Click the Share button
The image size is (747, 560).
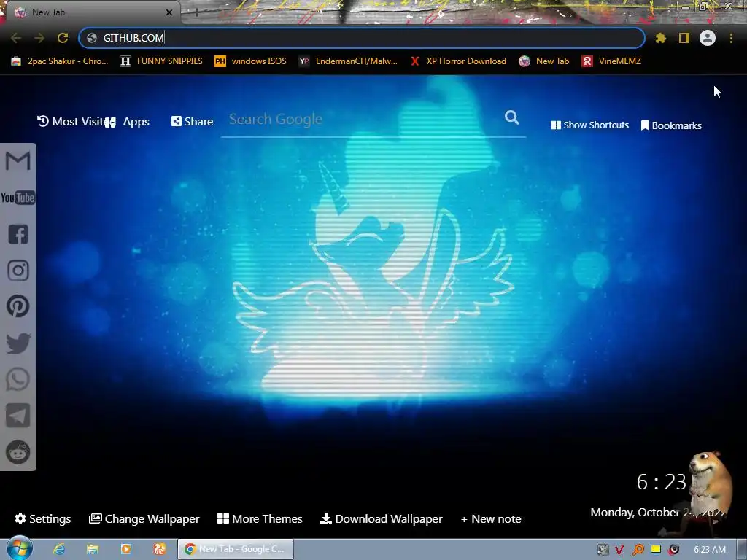tap(192, 122)
